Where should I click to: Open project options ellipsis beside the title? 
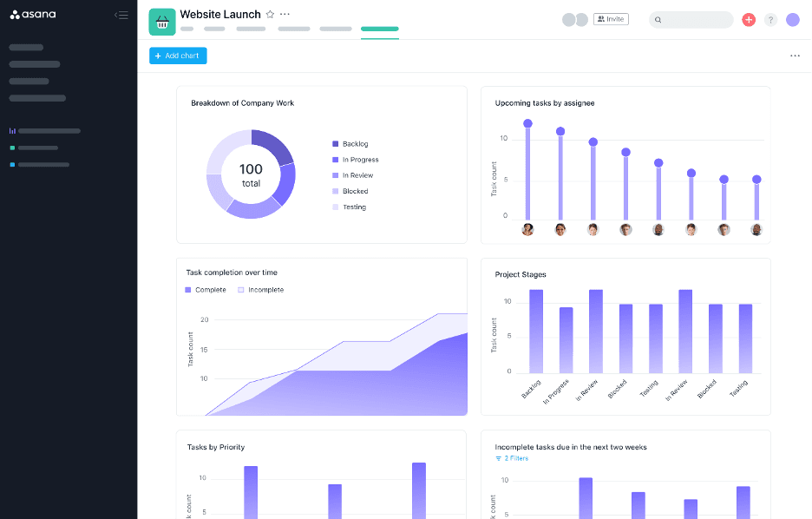pyautogui.click(x=285, y=15)
